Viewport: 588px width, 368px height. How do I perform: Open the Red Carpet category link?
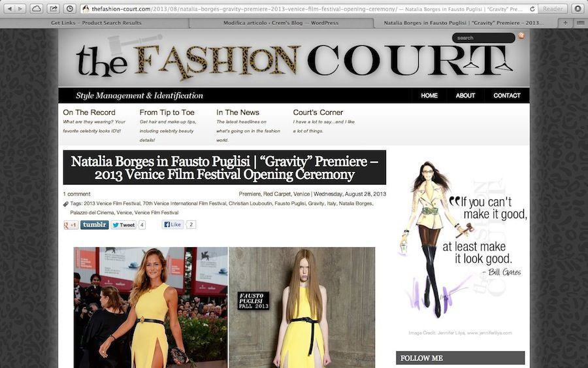[277, 194]
